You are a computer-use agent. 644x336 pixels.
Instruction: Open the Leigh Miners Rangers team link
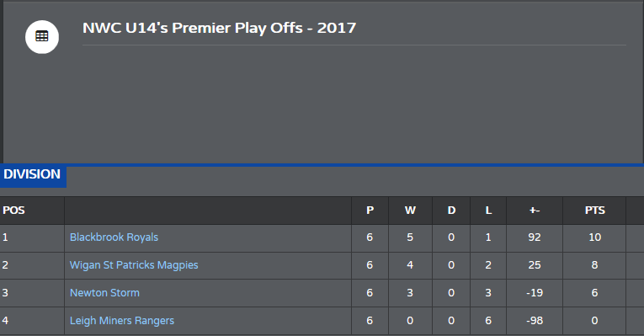(x=122, y=321)
